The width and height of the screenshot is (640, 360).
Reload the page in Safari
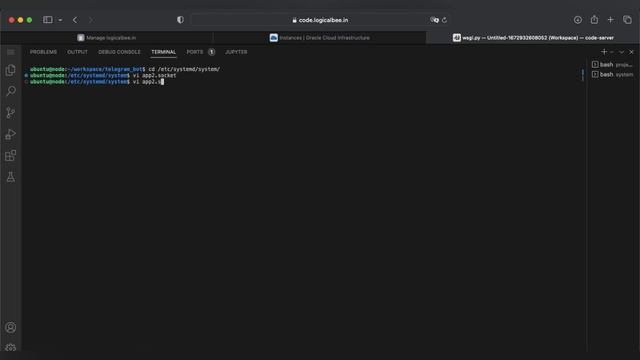[x=444, y=20]
